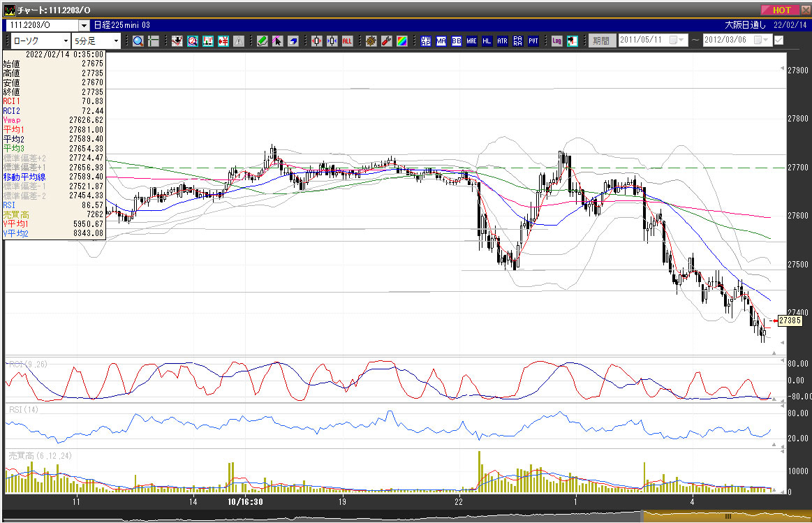The image size is (812, 523).
Task: Click the 移動平均線 value row
Action: pyautogui.click(x=53, y=177)
